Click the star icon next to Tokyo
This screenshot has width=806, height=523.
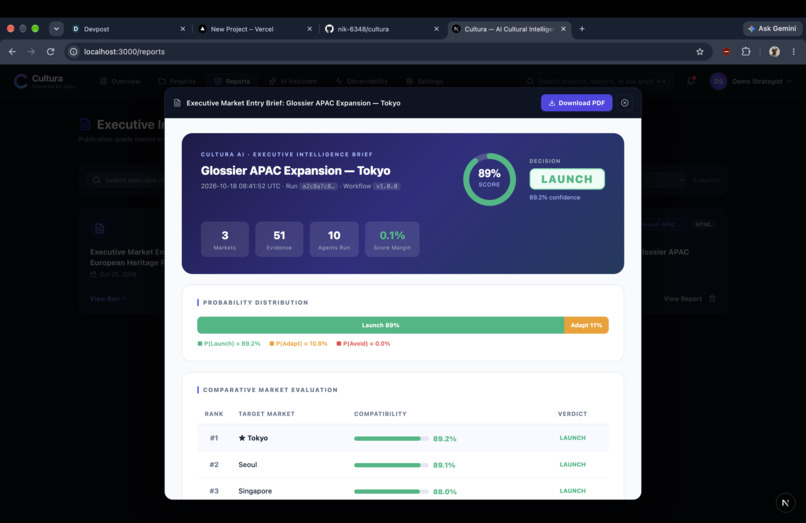(242, 438)
